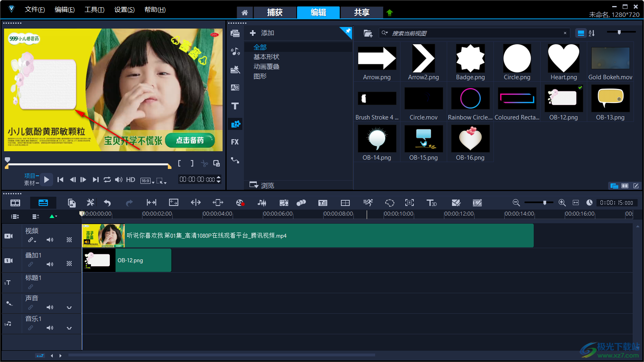Click the preview scrubber bar
Screen dimensions: 644x362
point(88,164)
